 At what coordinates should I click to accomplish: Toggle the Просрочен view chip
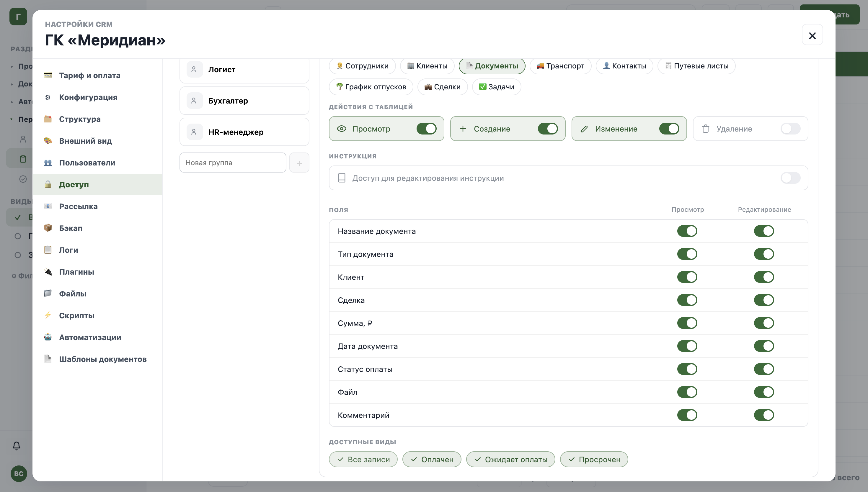coord(594,460)
